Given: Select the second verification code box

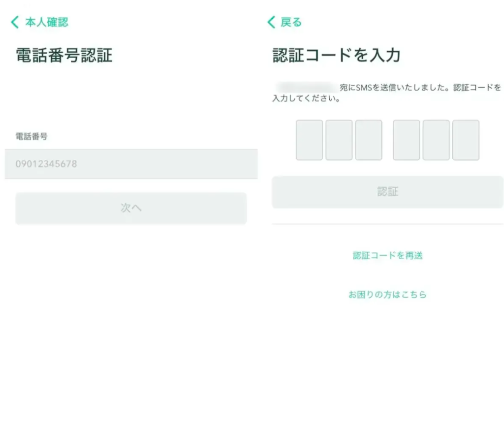Looking at the screenshot, I should point(339,140).
